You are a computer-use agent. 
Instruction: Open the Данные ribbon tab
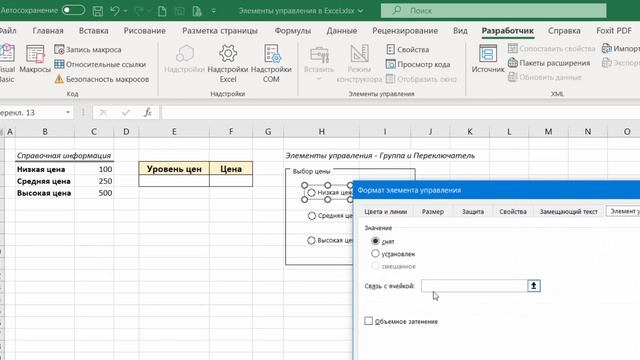point(342,31)
